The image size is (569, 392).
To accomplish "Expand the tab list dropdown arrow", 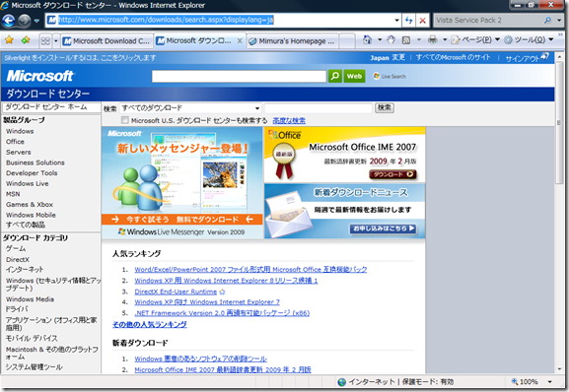I will [56, 41].
